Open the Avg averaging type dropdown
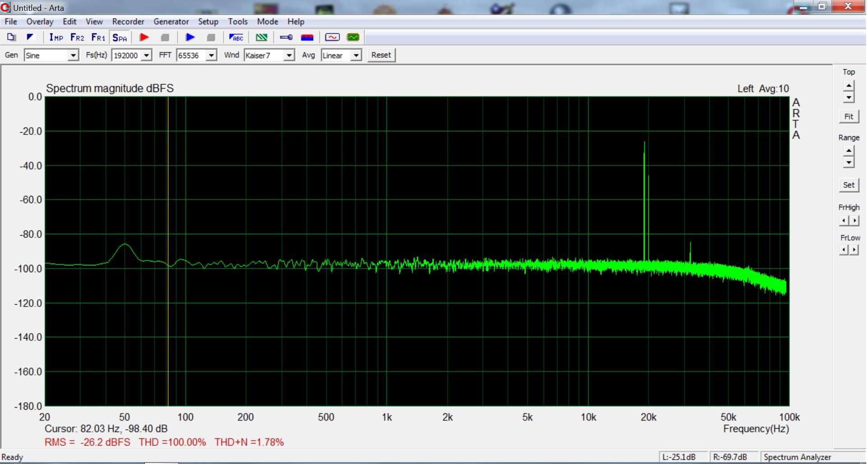The image size is (868, 464). click(356, 56)
